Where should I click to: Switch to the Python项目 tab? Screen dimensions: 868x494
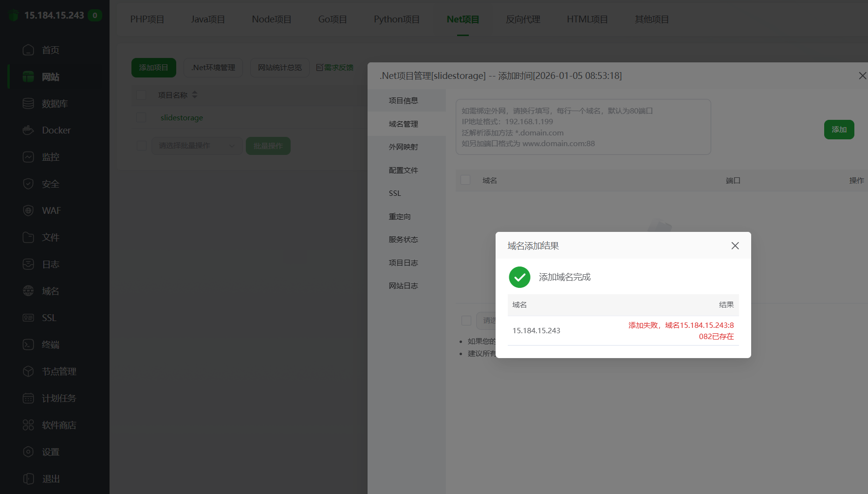coord(397,19)
